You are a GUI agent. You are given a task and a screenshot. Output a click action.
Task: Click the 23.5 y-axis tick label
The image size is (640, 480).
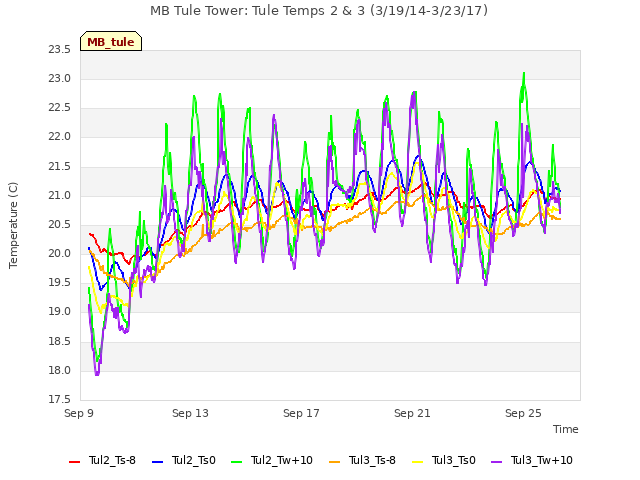pos(60,49)
